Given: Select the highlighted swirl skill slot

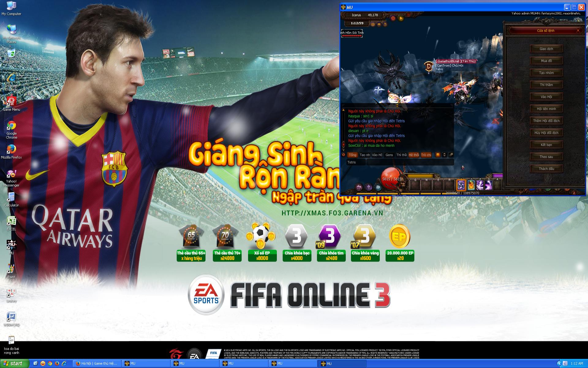Looking at the screenshot, I should coord(461,185).
